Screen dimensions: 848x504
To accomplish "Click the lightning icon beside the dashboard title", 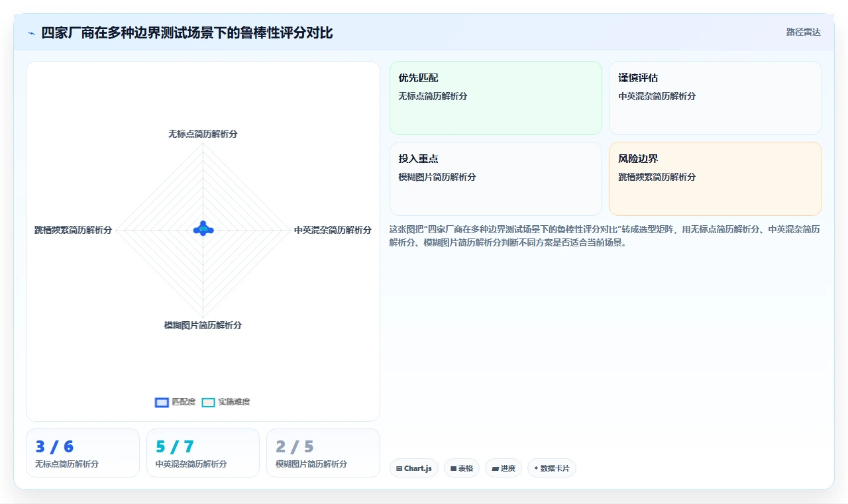I will click(31, 32).
